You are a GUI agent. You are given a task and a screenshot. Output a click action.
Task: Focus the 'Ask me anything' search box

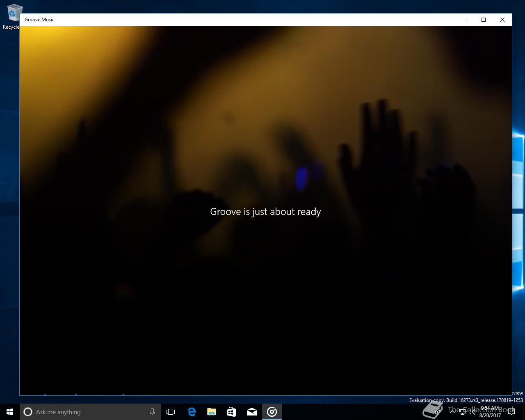tap(90, 412)
